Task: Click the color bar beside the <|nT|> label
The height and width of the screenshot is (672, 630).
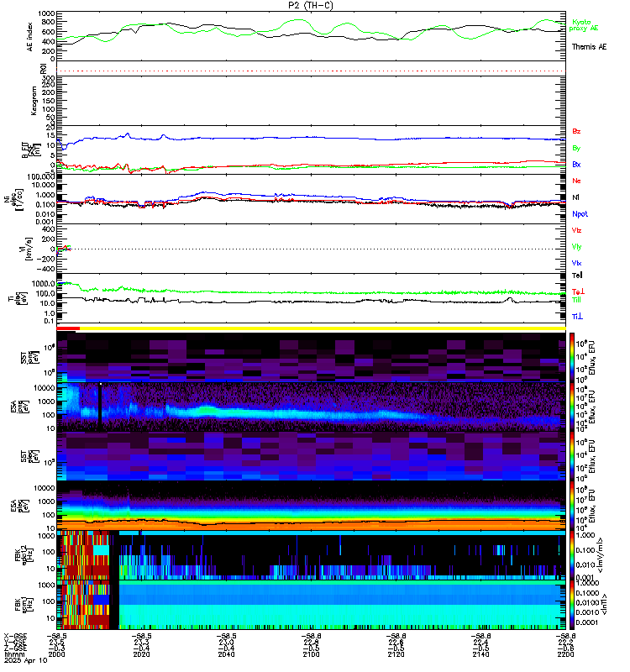Action: pyautogui.click(x=572, y=605)
